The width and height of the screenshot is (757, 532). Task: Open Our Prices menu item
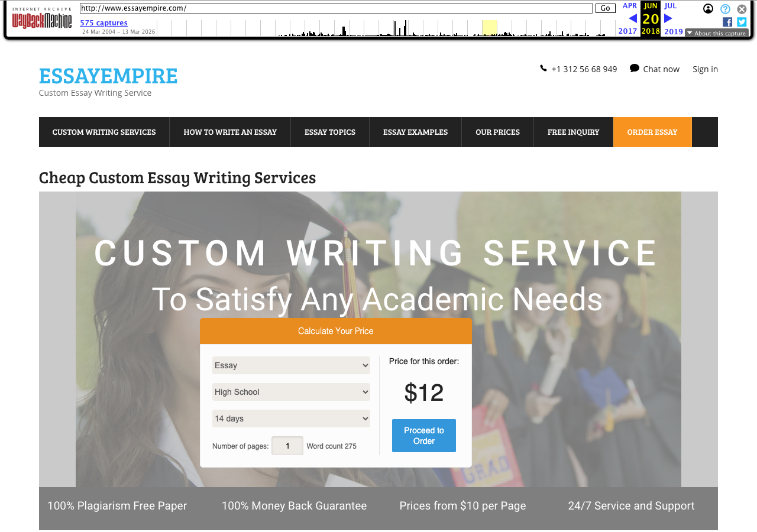(497, 132)
